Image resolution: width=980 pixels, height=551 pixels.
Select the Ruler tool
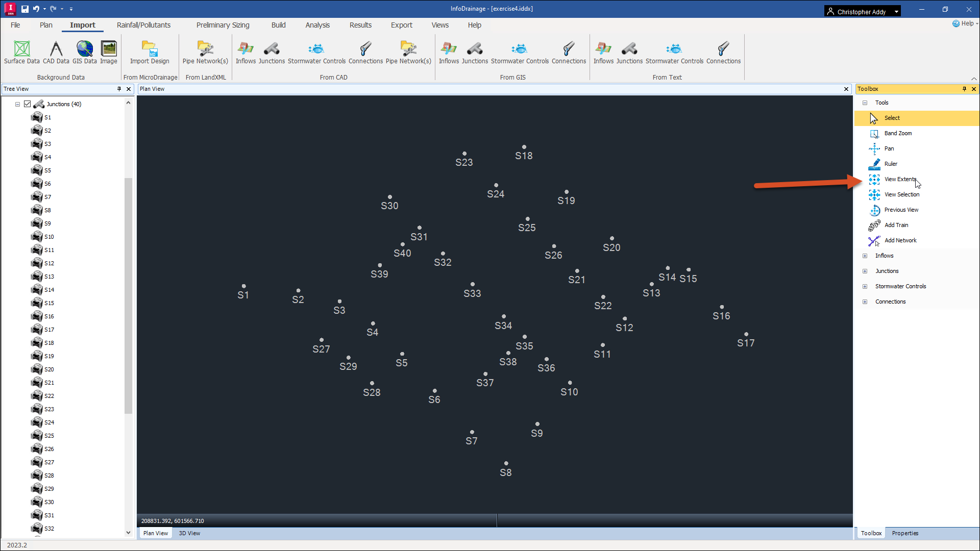pyautogui.click(x=891, y=163)
